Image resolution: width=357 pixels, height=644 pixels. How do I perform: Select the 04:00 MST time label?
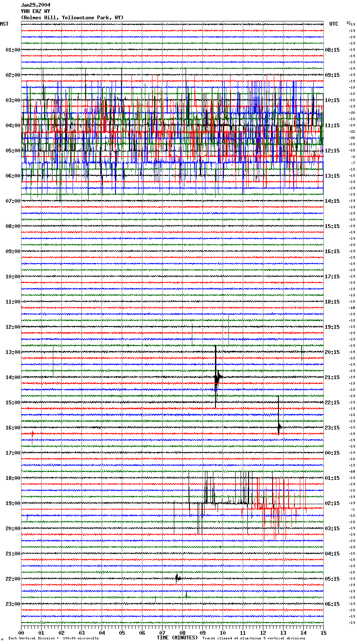[x=13, y=126]
